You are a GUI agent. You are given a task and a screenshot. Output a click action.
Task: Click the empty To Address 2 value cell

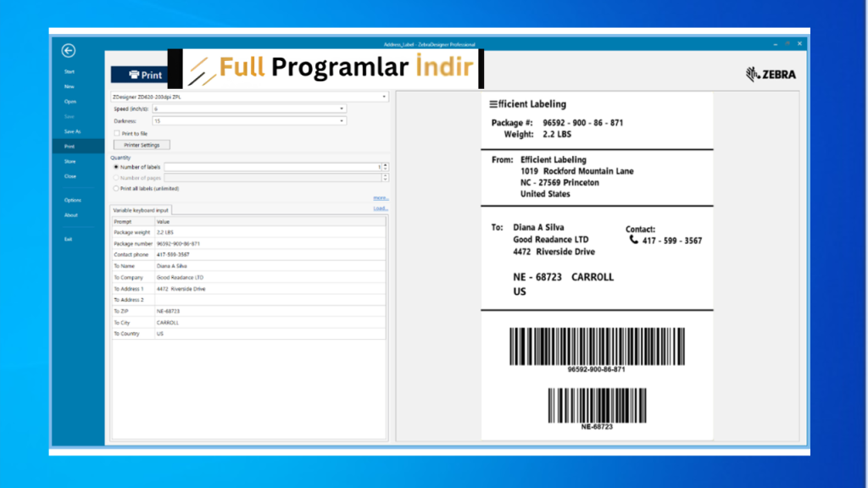[270, 300]
